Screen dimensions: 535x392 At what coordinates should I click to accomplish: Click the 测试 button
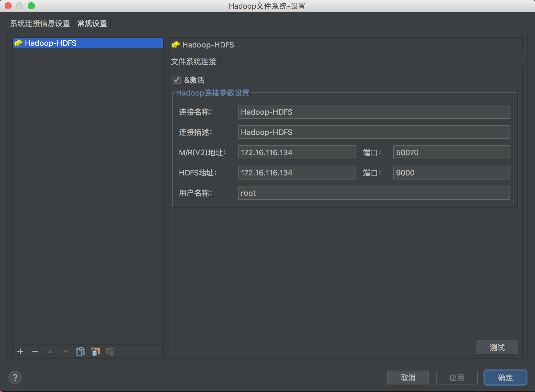[497, 347]
